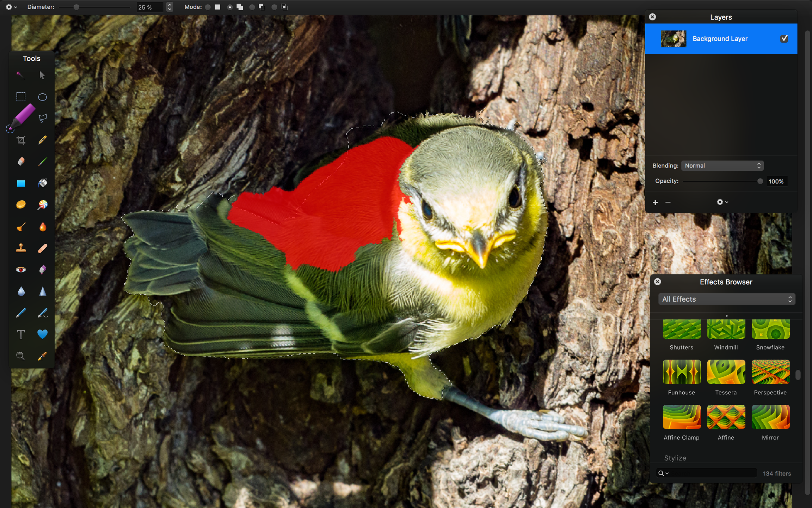Select the Elliptical Marquee tool
The height and width of the screenshot is (508, 812).
click(x=42, y=97)
